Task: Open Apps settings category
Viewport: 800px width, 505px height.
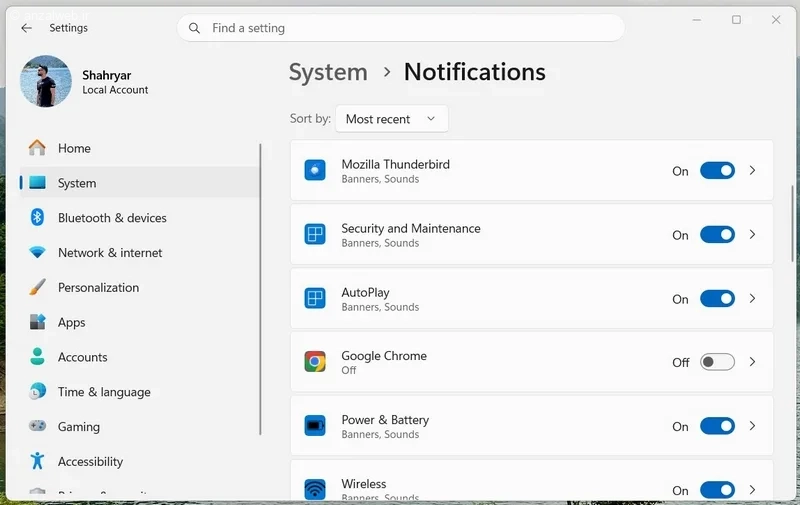Action: pos(139,322)
